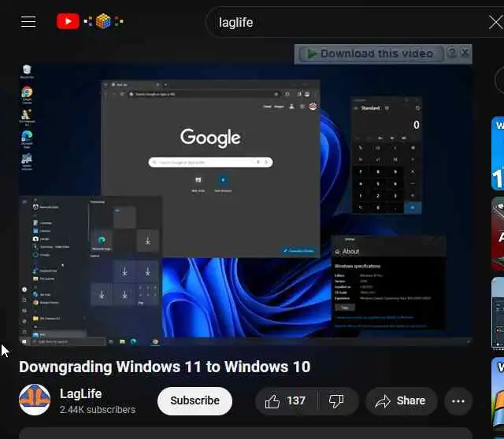
Task: Open the second suggested video thumbnail with red
Action: pyautogui.click(x=498, y=234)
